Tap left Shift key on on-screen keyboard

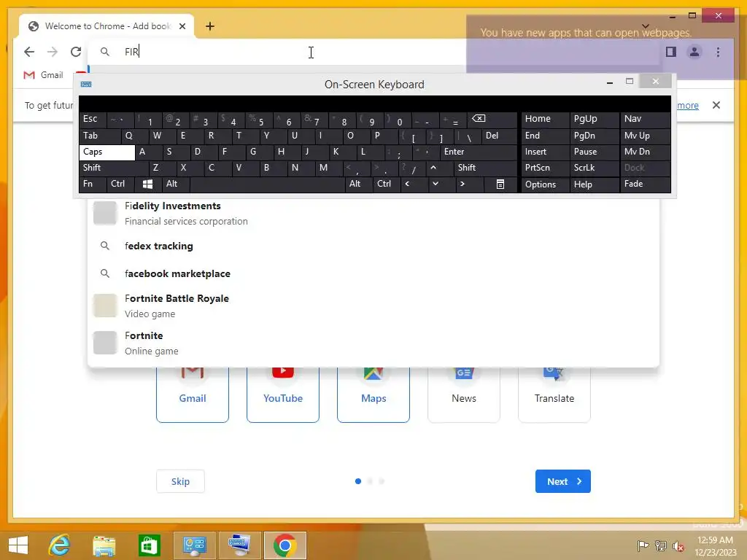click(x=113, y=168)
